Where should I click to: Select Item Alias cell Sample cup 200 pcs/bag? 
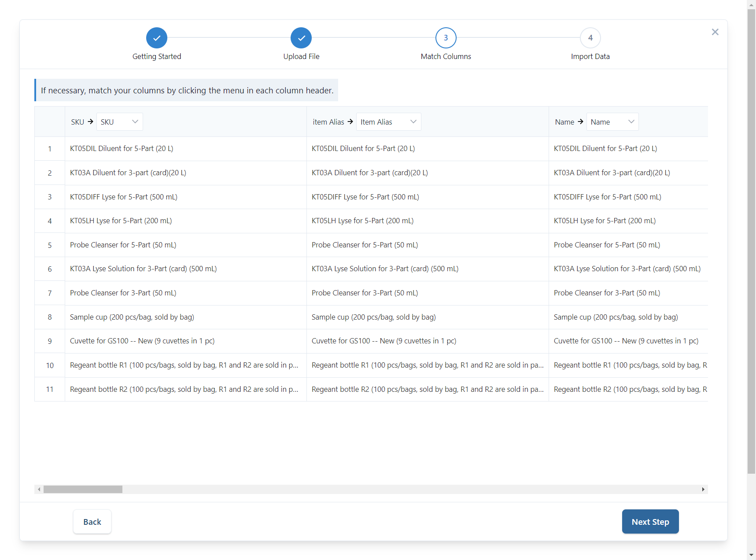(428, 317)
